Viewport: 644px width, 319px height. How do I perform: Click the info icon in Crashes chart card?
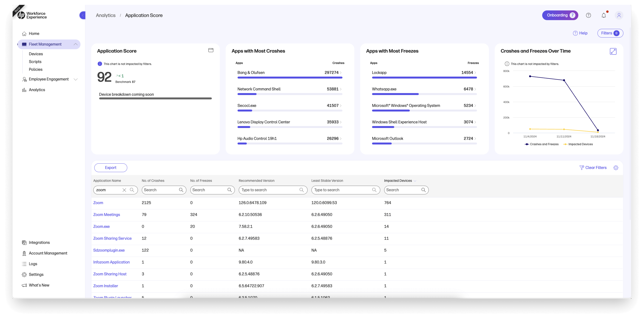[x=507, y=64]
